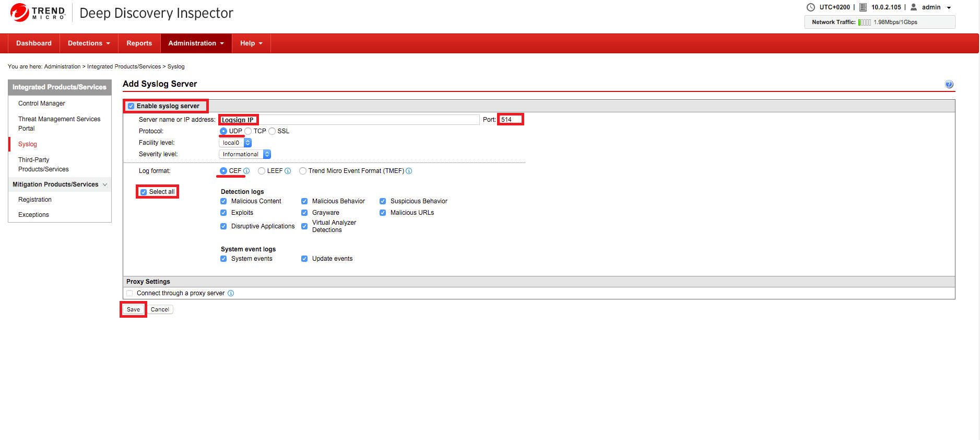The width and height of the screenshot is (980, 440).
Task: Click the admin user icon
Action: 914,7
